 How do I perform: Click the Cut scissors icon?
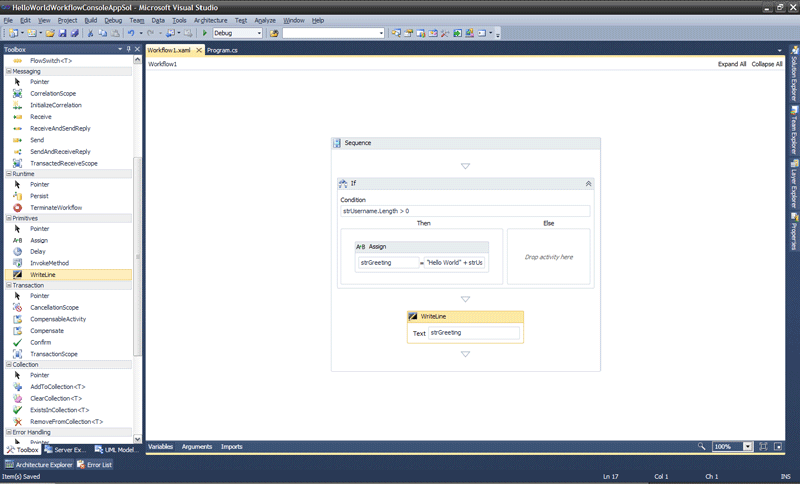pyautogui.click(x=90, y=33)
